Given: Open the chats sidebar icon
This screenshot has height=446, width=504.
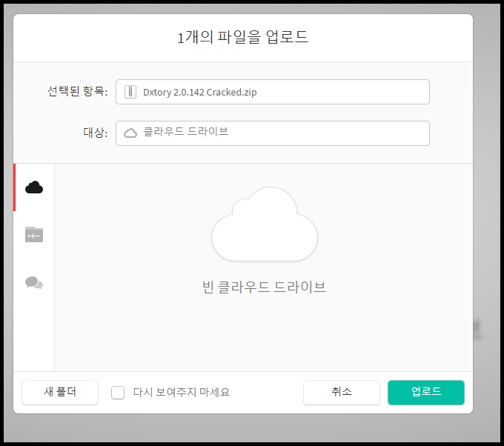Looking at the screenshot, I should coord(34,282).
